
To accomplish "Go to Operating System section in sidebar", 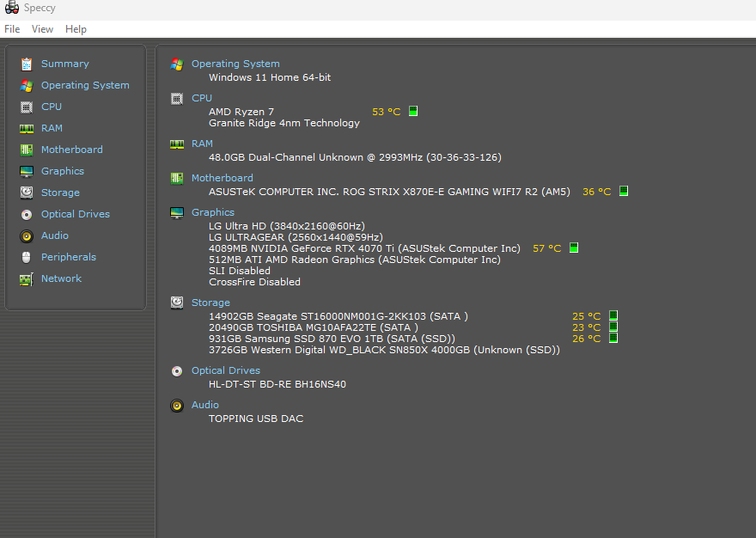I will [x=85, y=85].
